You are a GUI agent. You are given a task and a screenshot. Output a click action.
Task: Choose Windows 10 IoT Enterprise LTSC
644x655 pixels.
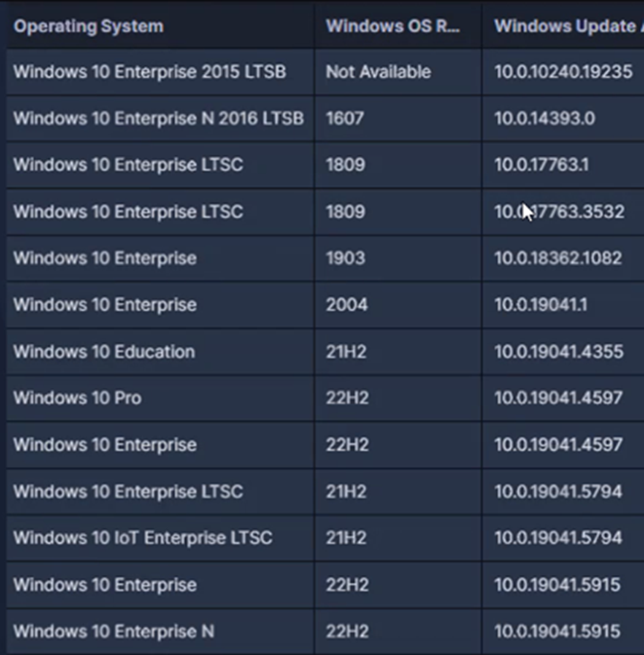coord(142,538)
